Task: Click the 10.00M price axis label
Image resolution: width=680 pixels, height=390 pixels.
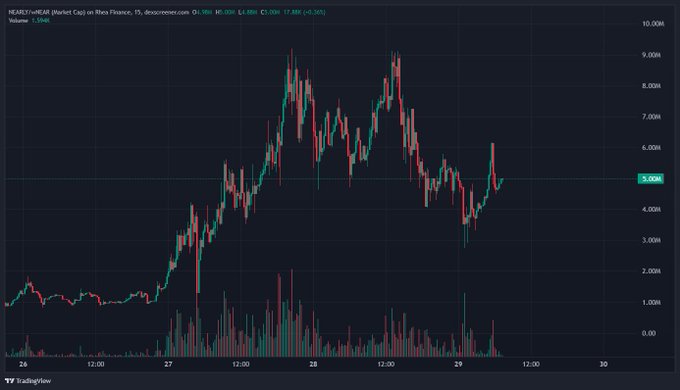Action: (653, 24)
